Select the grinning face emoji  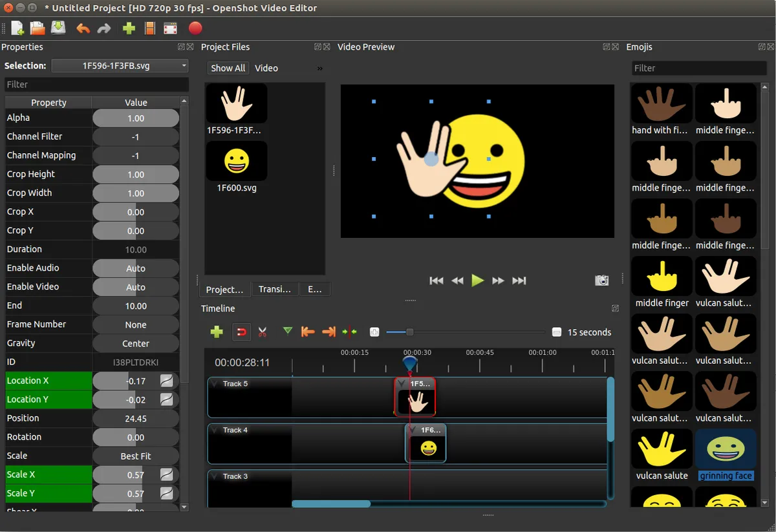coord(726,455)
